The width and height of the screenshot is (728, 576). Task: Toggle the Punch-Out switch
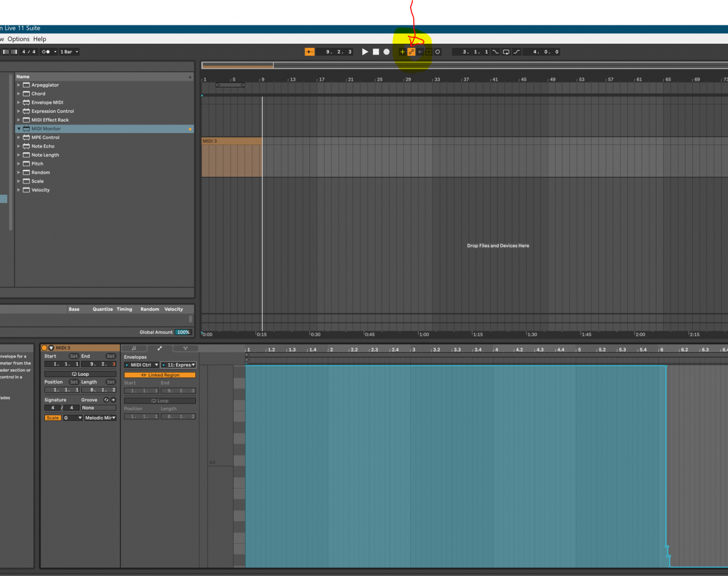[517, 52]
